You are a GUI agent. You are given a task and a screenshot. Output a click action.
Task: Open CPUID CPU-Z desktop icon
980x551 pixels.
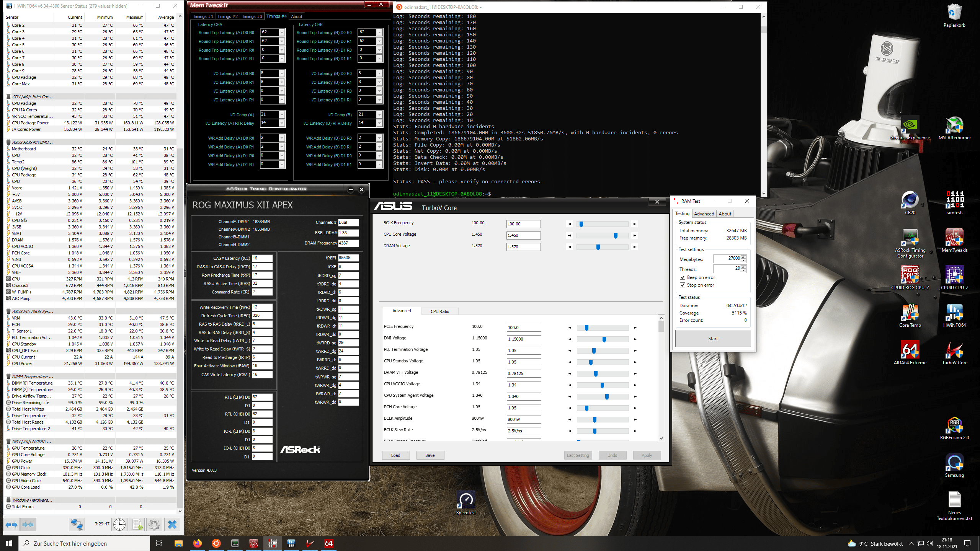(954, 278)
